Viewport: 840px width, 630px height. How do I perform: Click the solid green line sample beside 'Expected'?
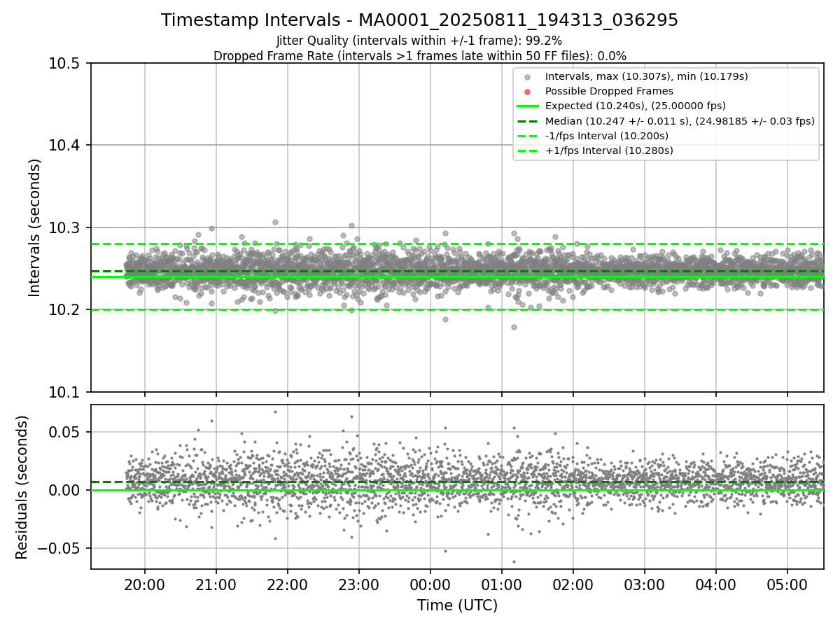tap(528, 106)
